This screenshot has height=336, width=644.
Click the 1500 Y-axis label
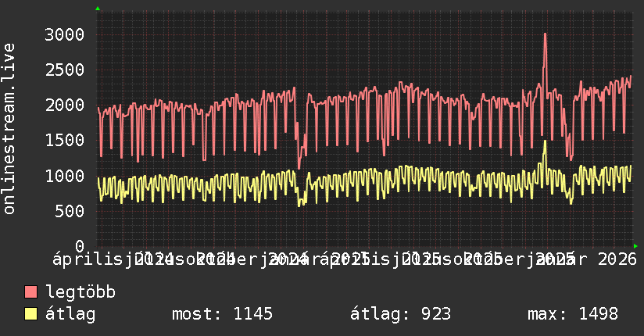click(x=64, y=140)
